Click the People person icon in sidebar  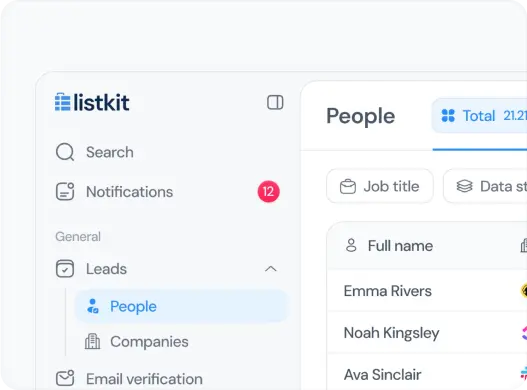tap(93, 306)
